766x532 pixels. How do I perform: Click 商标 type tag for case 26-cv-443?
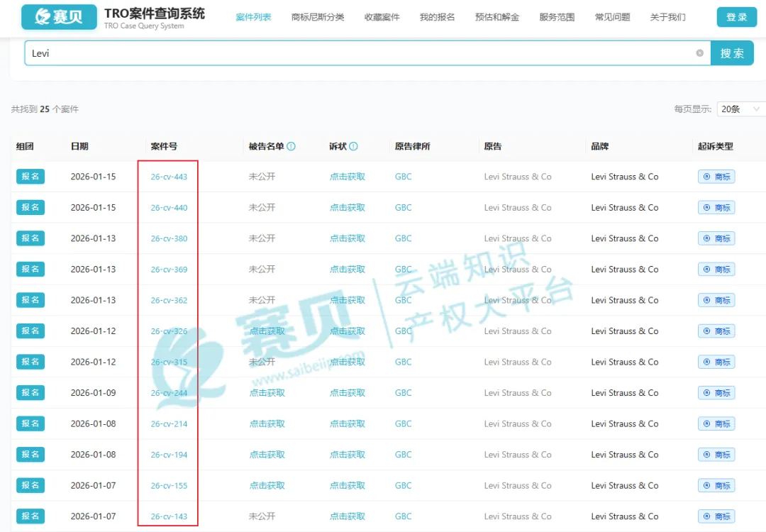click(716, 177)
